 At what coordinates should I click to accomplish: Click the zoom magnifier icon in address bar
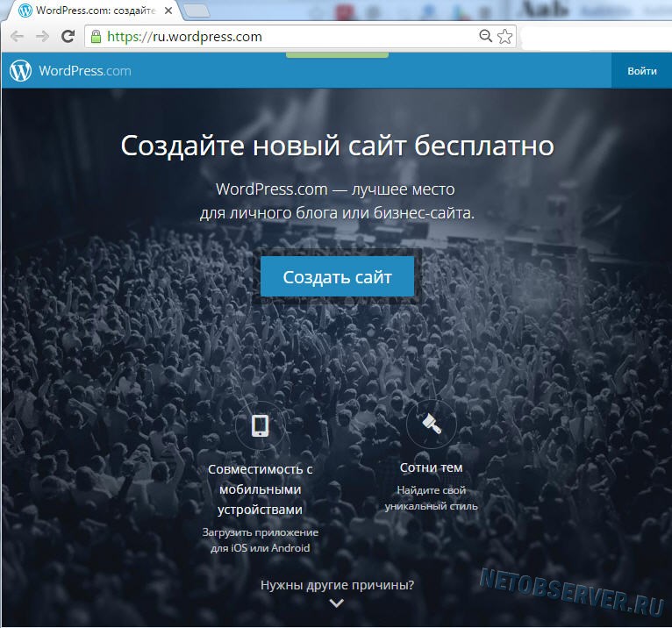coord(485,36)
